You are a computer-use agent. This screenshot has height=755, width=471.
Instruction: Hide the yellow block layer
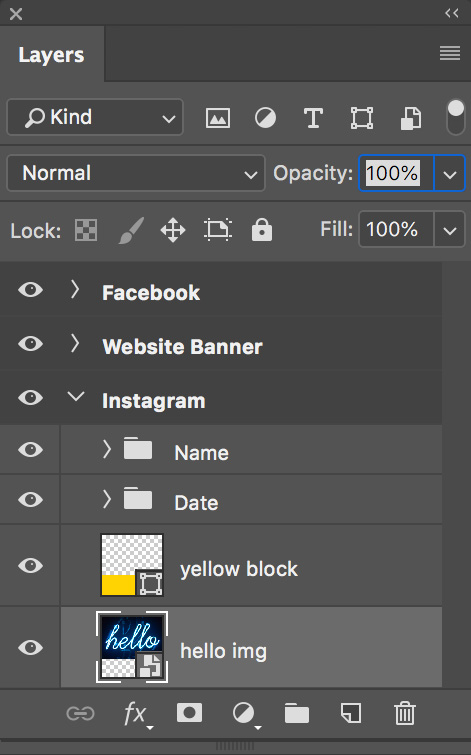click(x=30, y=565)
